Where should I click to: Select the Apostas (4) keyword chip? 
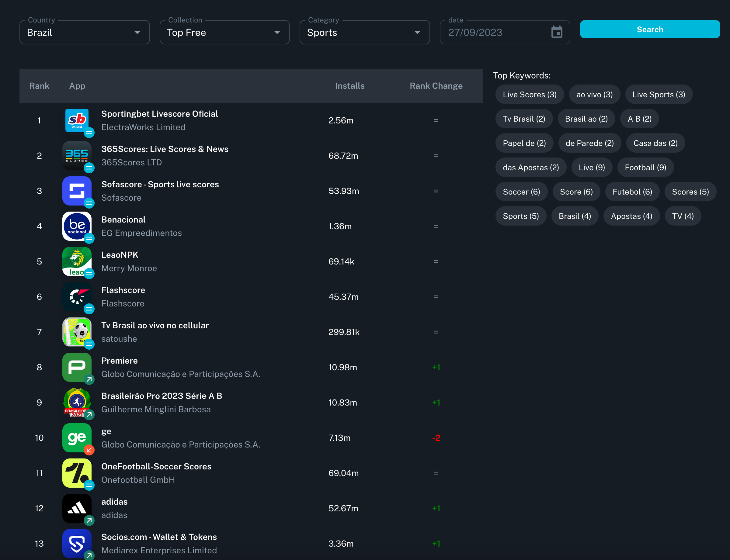point(631,216)
